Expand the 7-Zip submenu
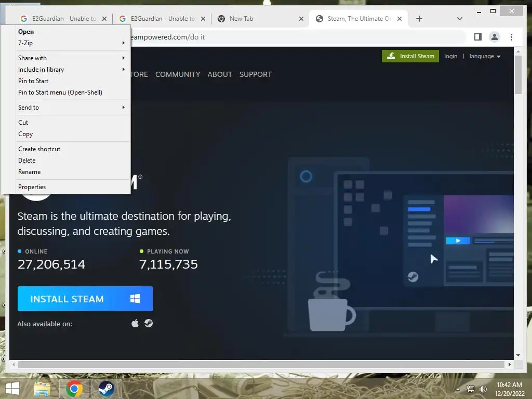 tap(73, 43)
